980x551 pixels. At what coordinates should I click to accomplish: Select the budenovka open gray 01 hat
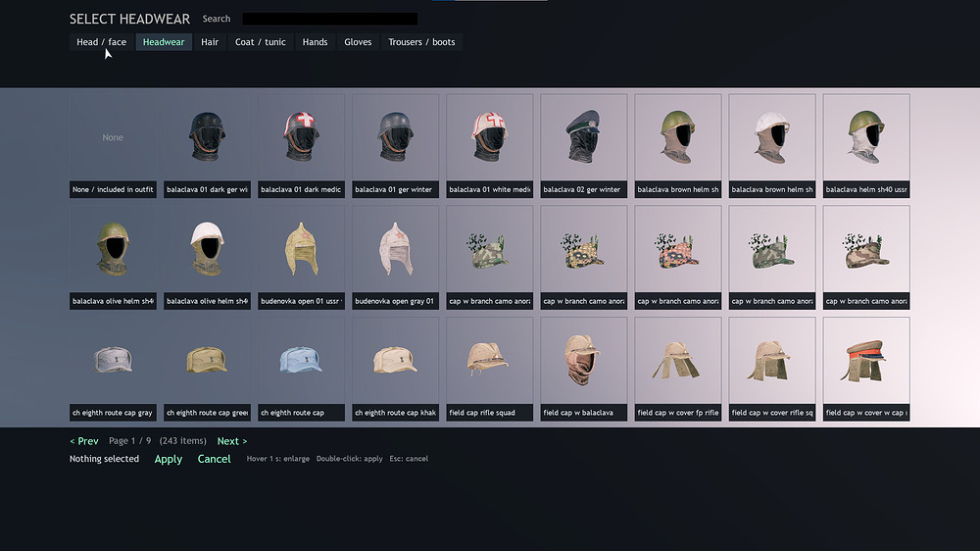coord(396,257)
